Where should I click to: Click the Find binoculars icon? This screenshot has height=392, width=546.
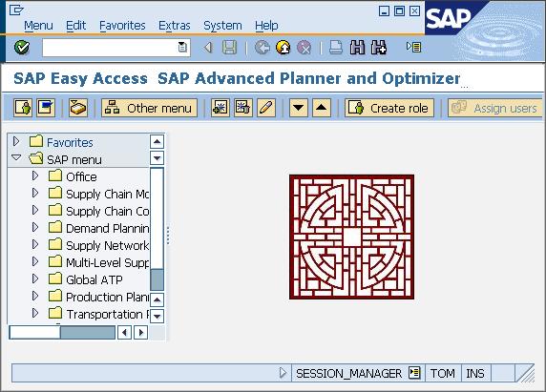click(x=357, y=48)
